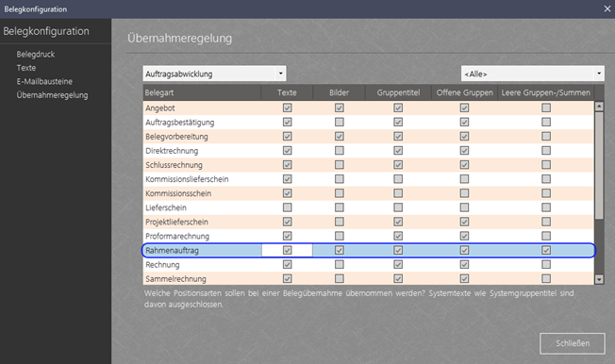Image resolution: width=615 pixels, height=364 pixels.
Task: Uncheck Offene Gruppen for Projektlieferschein
Action: point(464,222)
